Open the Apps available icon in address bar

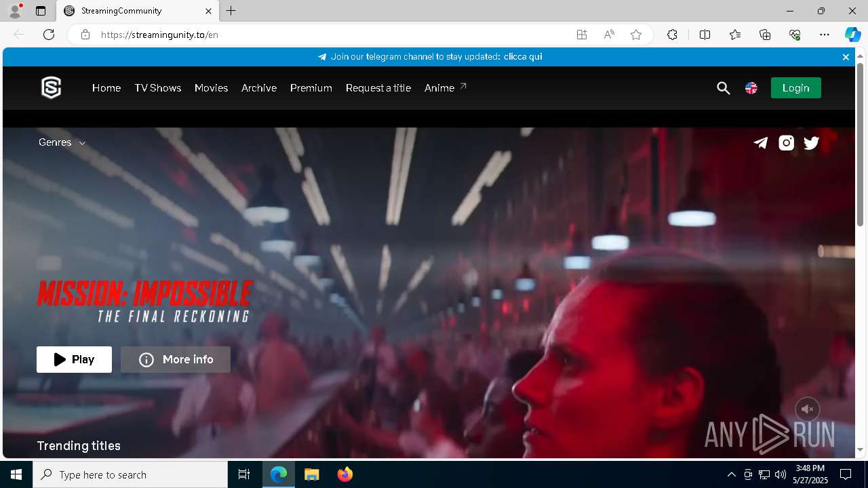coord(581,35)
